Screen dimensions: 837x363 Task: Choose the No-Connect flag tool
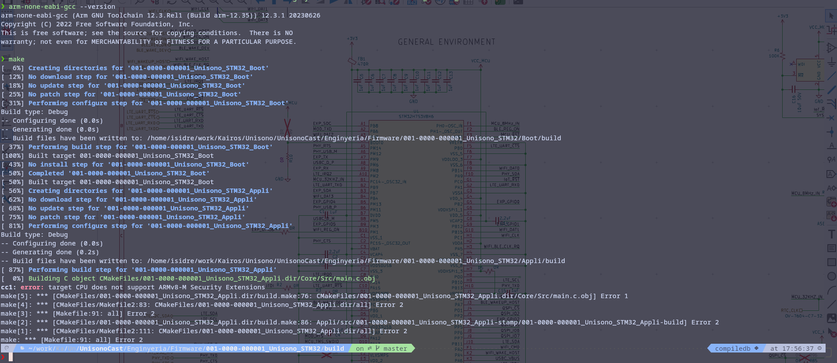point(832,117)
